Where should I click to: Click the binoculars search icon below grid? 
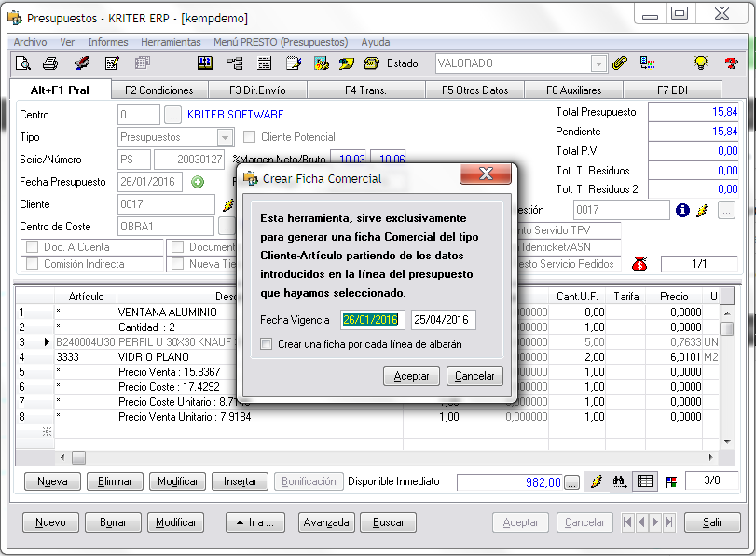tap(620, 481)
